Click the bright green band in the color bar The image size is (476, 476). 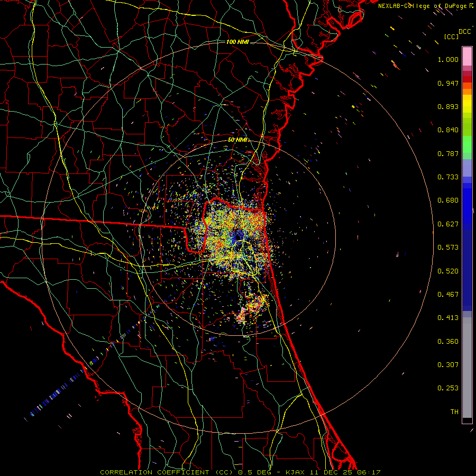(467, 144)
